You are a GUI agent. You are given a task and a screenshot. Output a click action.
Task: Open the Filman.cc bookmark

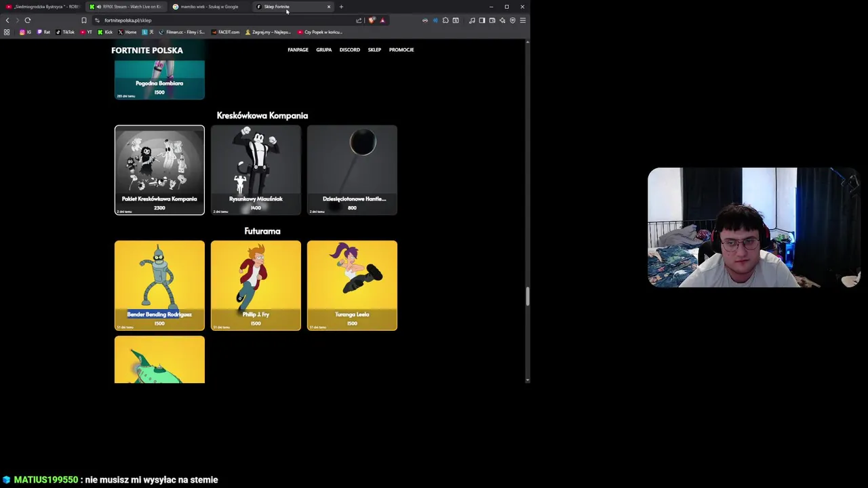point(182,32)
